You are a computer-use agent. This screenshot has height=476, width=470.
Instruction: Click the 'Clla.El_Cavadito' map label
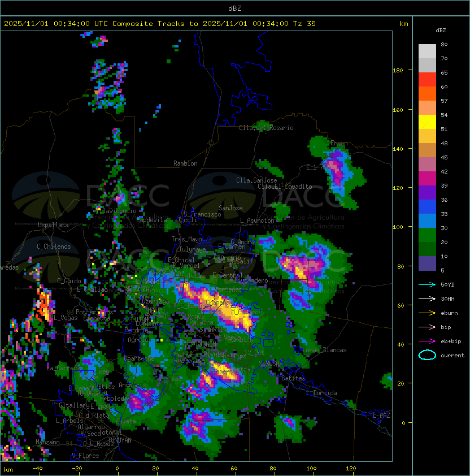coord(285,187)
